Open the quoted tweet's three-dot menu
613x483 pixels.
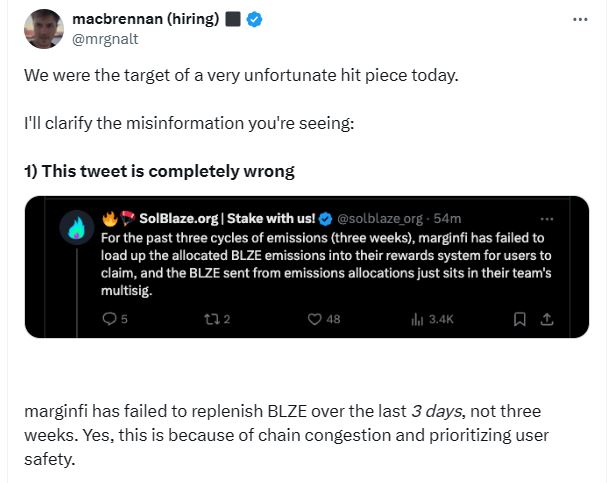[x=547, y=219]
